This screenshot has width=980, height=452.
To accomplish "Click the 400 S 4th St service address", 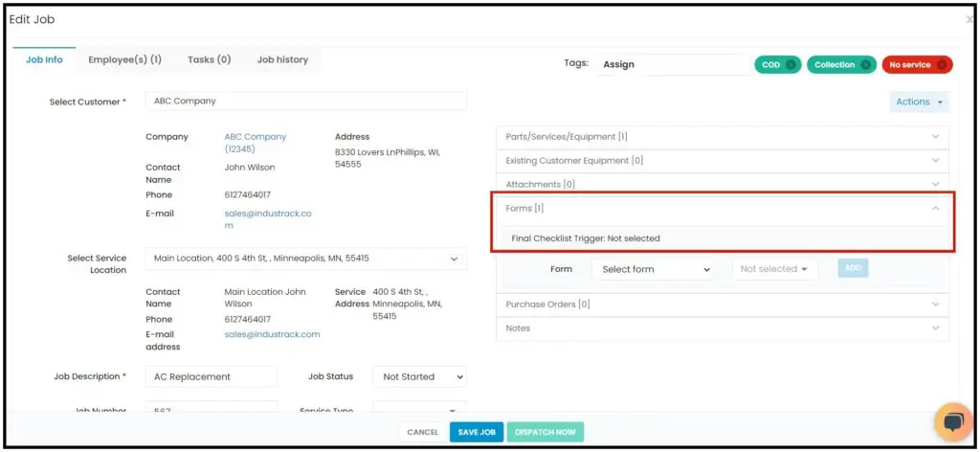I will [x=408, y=305].
